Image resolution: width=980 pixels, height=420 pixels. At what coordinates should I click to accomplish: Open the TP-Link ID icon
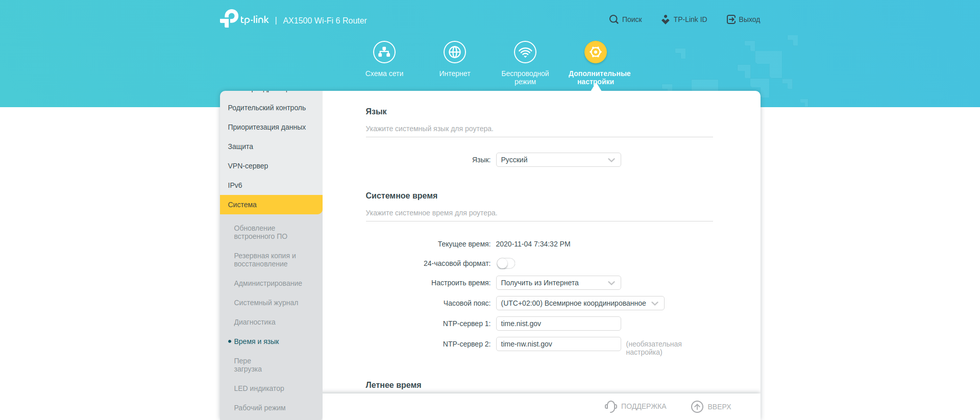[665, 19]
